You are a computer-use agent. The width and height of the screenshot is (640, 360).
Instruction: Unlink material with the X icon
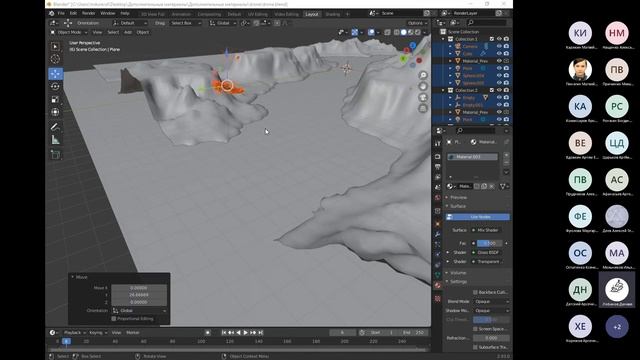coord(491,186)
